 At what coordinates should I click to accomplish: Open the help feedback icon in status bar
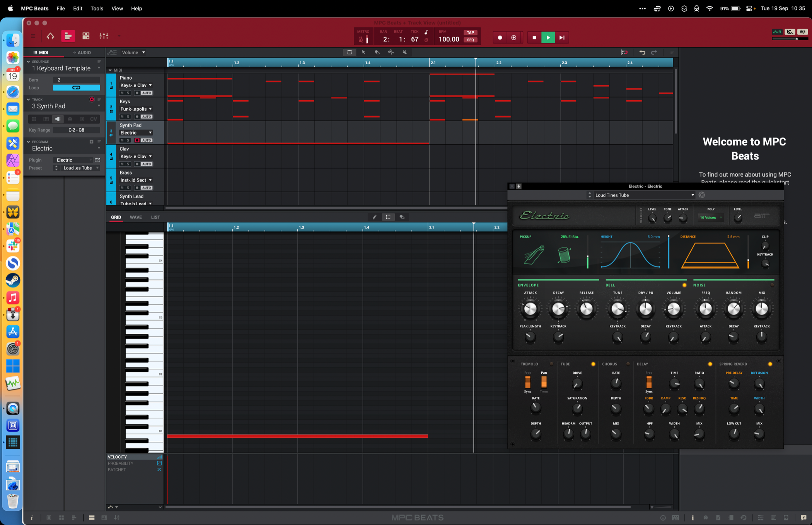coord(803,518)
